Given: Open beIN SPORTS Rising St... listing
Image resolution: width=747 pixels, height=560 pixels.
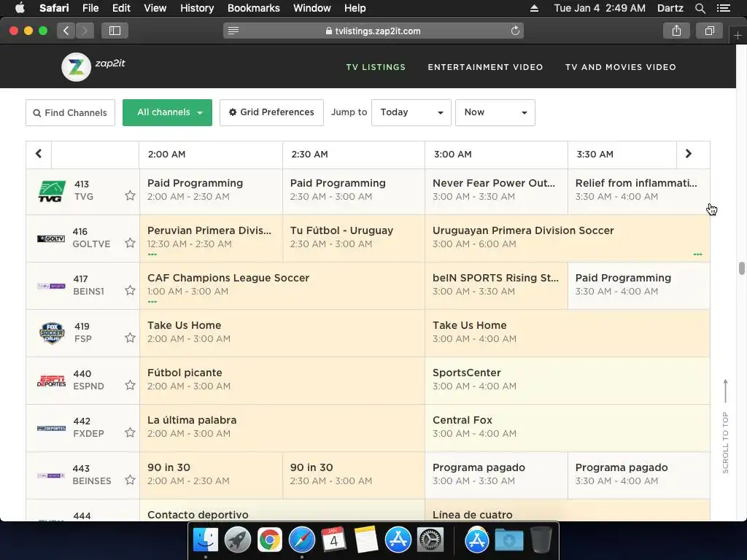Looking at the screenshot, I should coord(496,286).
